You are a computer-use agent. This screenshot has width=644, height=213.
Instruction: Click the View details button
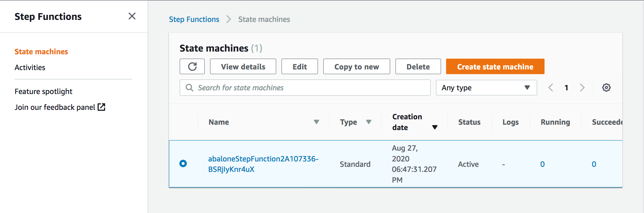[243, 66]
